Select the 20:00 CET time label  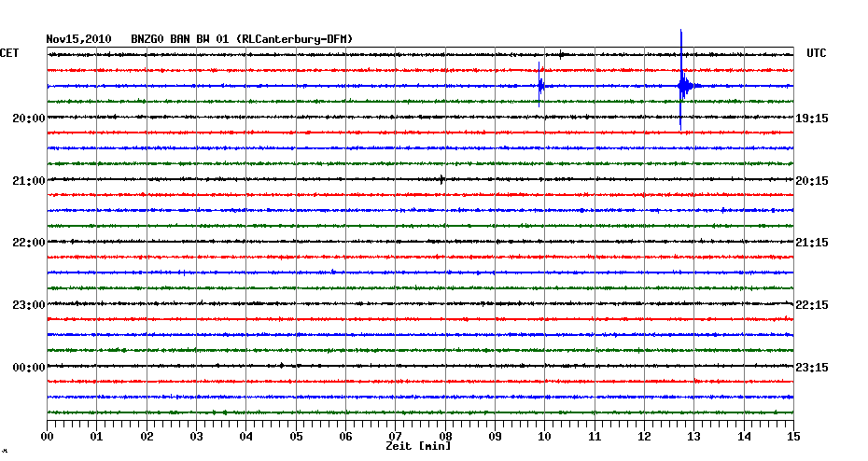pyautogui.click(x=29, y=119)
